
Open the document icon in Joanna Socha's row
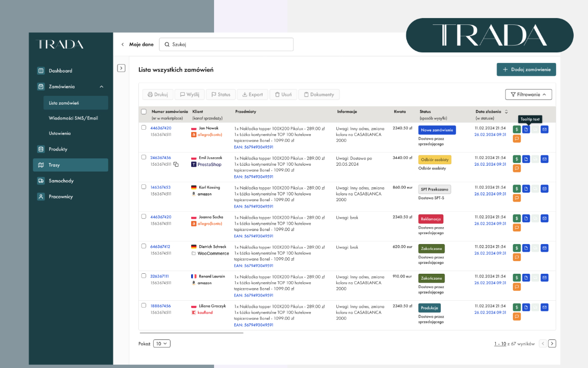click(x=526, y=218)
